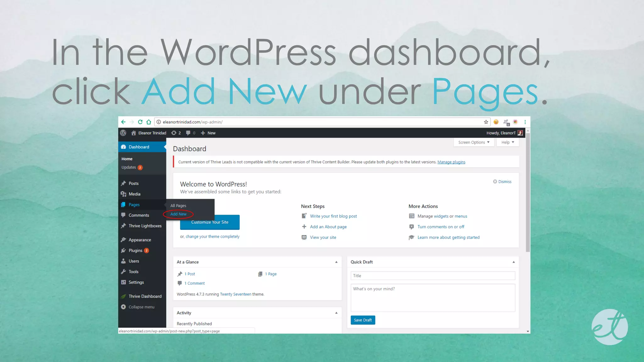The height and width of the screenshot is (362, 644).
Task: Click the Save Draft button
Action: pos(363,320)
